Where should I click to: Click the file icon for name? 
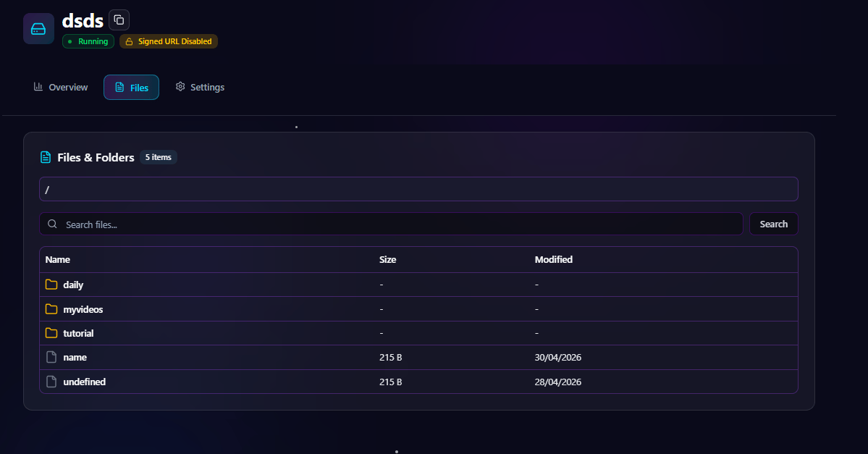pyautogui.click(x=51, y=357)
